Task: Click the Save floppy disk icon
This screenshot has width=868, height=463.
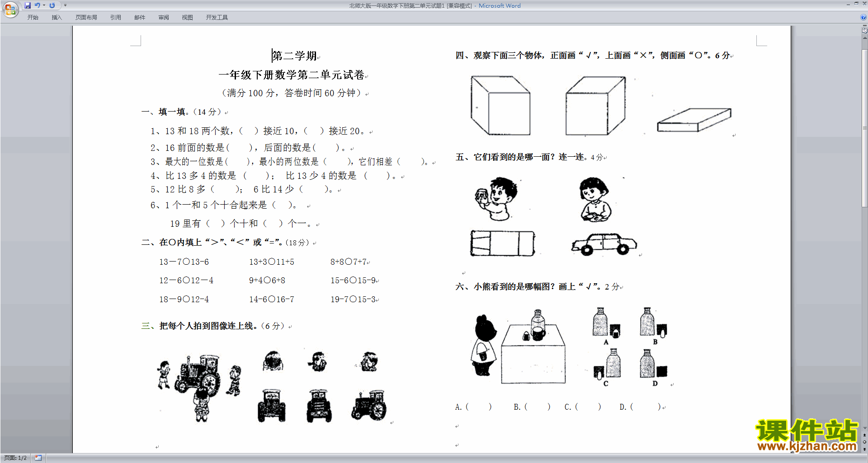Action: [x=28, y=5]
